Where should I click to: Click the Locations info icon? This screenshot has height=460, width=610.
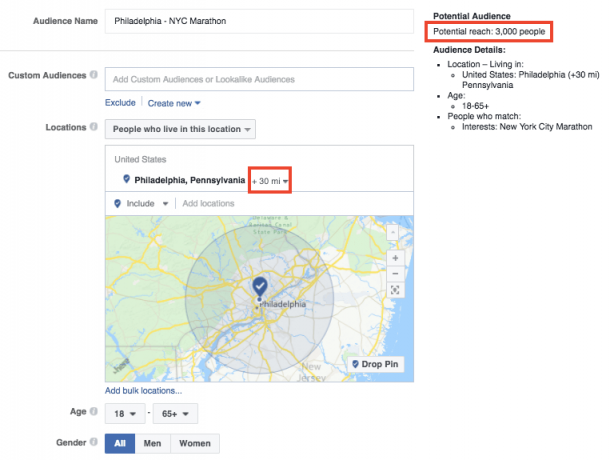click(x=93, y=128)
